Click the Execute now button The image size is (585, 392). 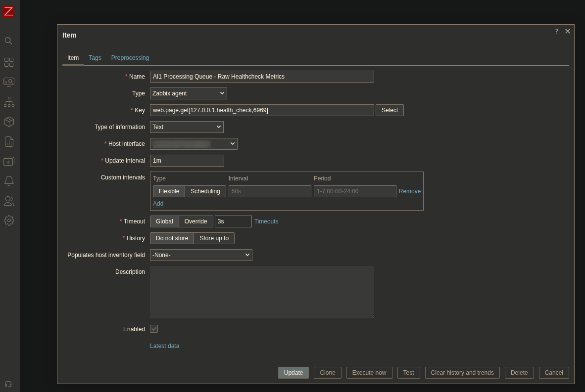[x=369, y=373]
